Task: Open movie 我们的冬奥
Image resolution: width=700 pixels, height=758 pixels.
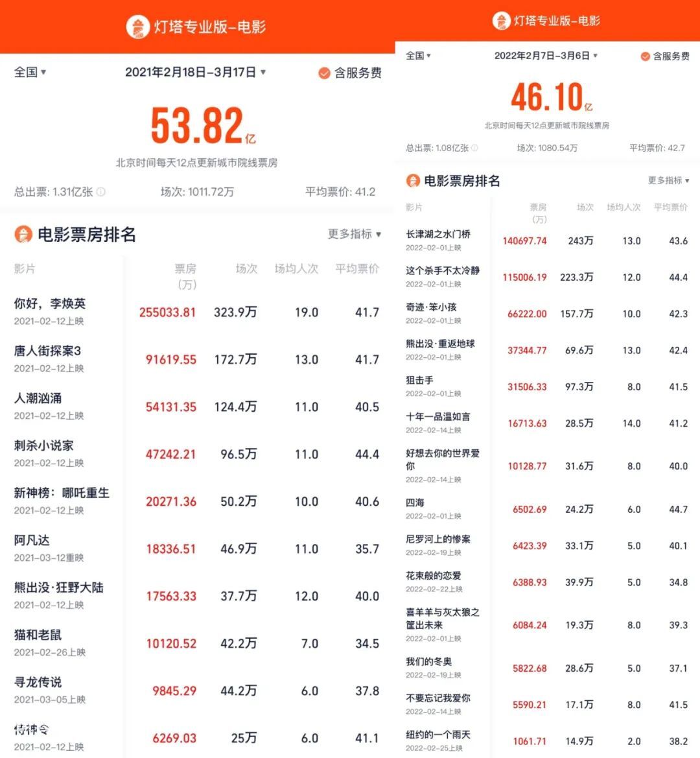Action: coord(428,662)
